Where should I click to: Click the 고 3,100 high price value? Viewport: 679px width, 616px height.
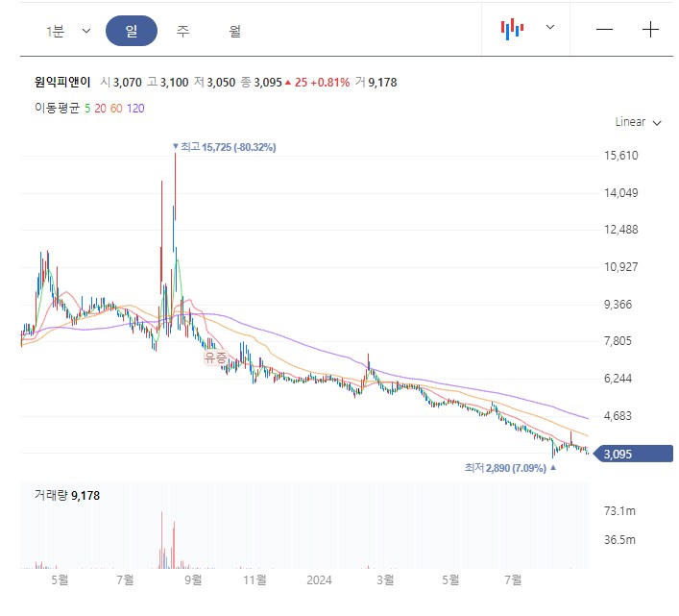(167, 83)
